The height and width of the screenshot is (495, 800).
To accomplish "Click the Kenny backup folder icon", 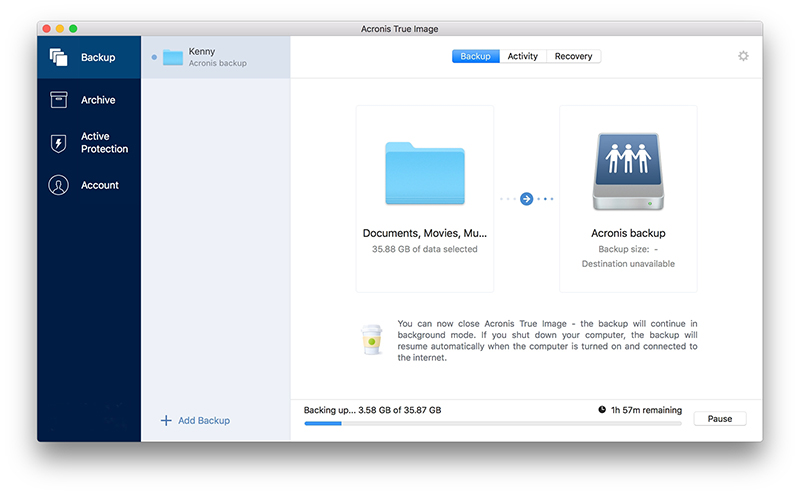I will click(x=173, y=57).
